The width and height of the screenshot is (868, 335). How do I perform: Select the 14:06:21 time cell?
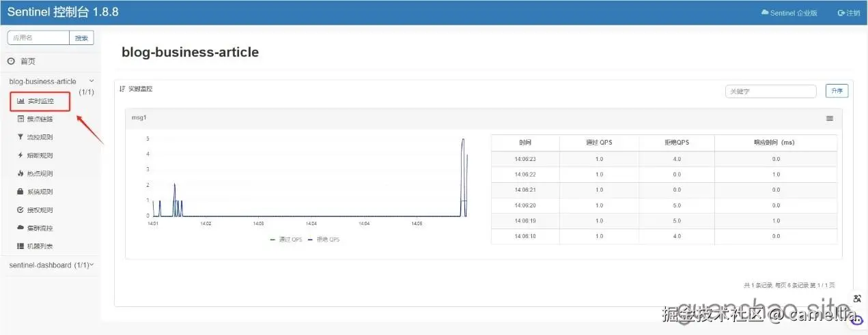tap(525, 190)
